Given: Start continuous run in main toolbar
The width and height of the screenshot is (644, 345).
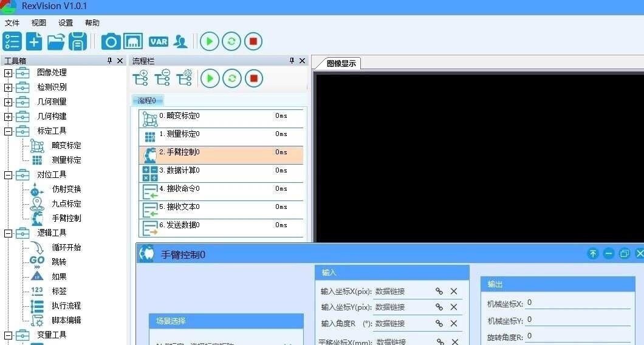Looking at the screenshot, I should tap(231, 41).
